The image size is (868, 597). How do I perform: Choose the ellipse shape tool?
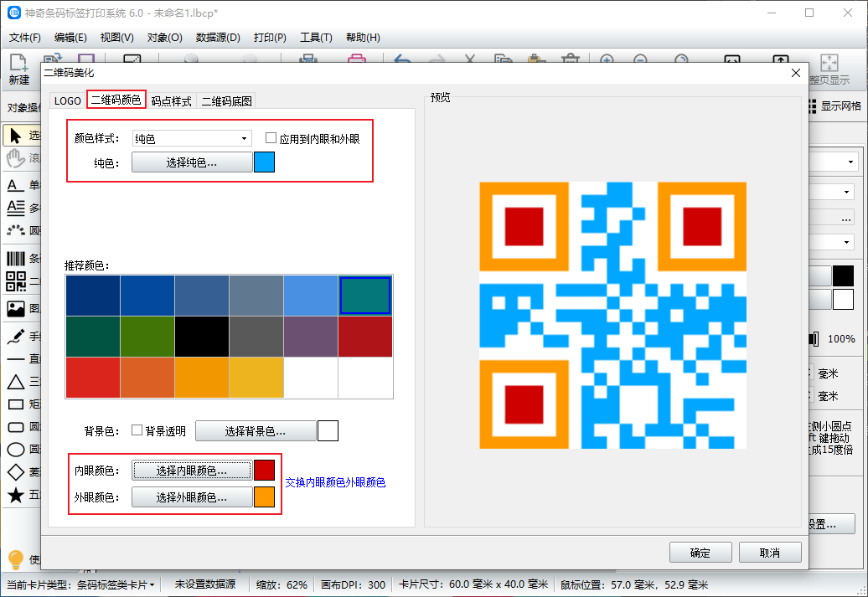15,450
